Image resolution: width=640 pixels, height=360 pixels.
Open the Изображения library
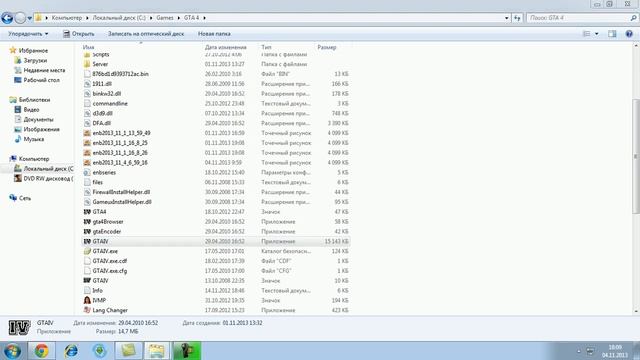(41, 129)
